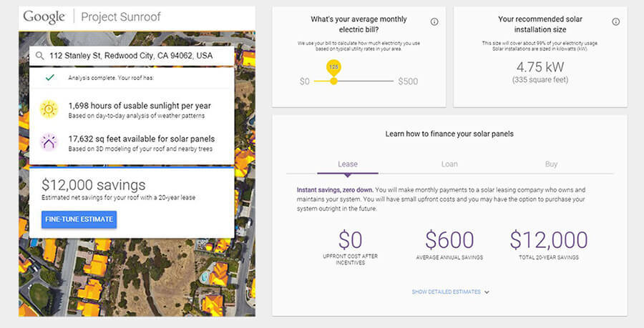Click the green analysis complete checkmark
The height and width of the screenshot is (328, 644).
point(49,78)
